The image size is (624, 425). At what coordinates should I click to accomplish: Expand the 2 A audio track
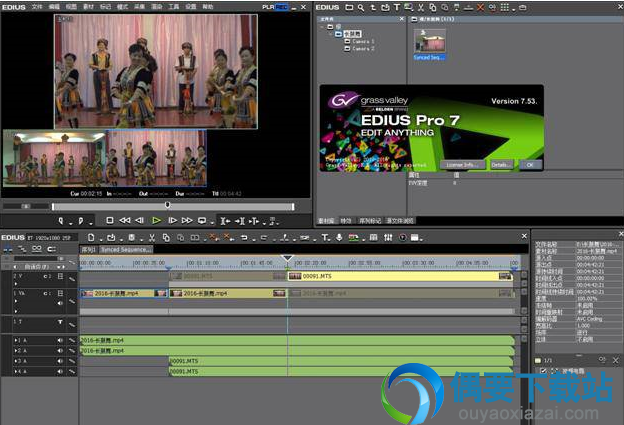[x=16, y=351]
